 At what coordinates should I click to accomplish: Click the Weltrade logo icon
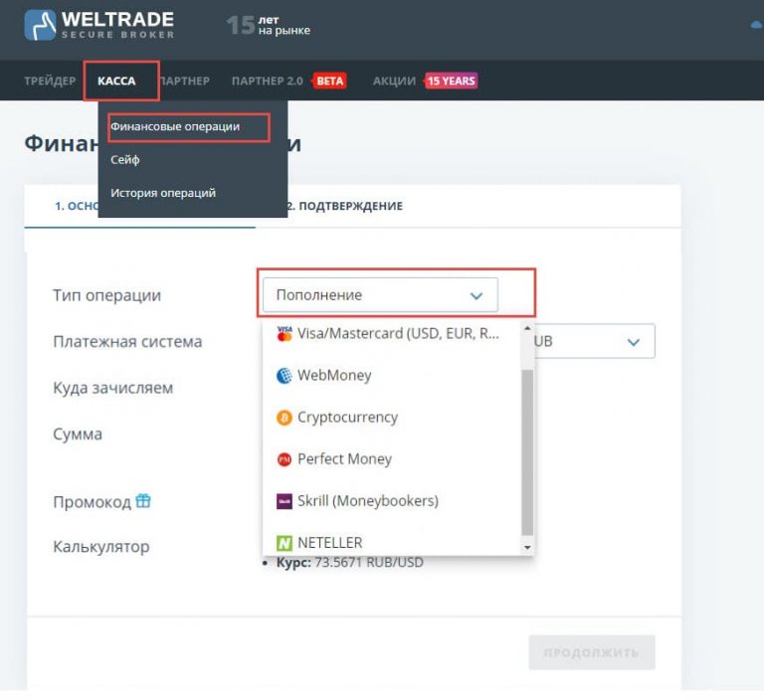(40, 25)
